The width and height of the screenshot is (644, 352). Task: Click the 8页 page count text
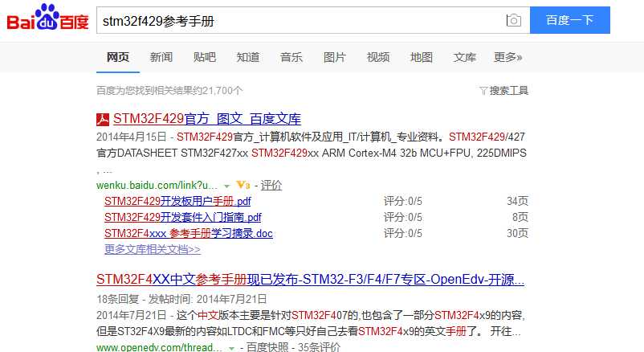pos(520,217)
